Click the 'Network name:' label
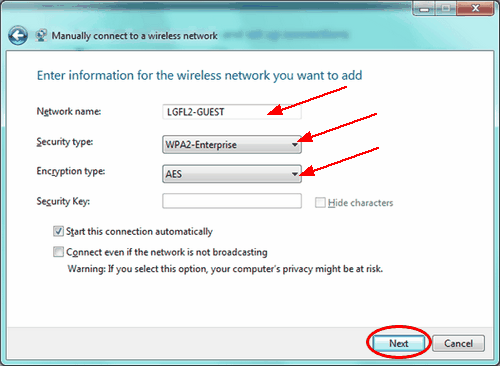The image size is (500, 366). 69,111
